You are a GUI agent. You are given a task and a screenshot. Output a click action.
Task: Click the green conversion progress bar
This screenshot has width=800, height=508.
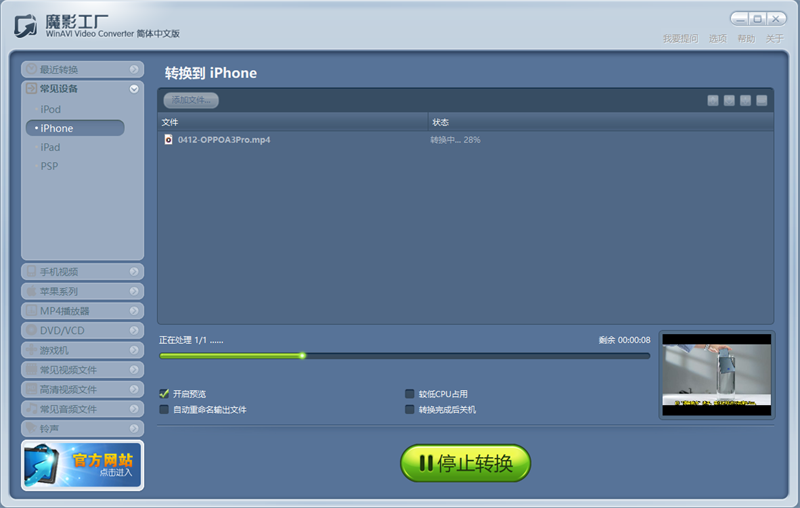404,355
